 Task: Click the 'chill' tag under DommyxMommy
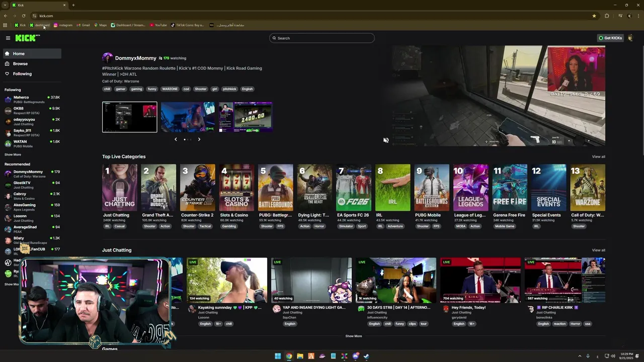pyautogui.click(x=107, y=89)
